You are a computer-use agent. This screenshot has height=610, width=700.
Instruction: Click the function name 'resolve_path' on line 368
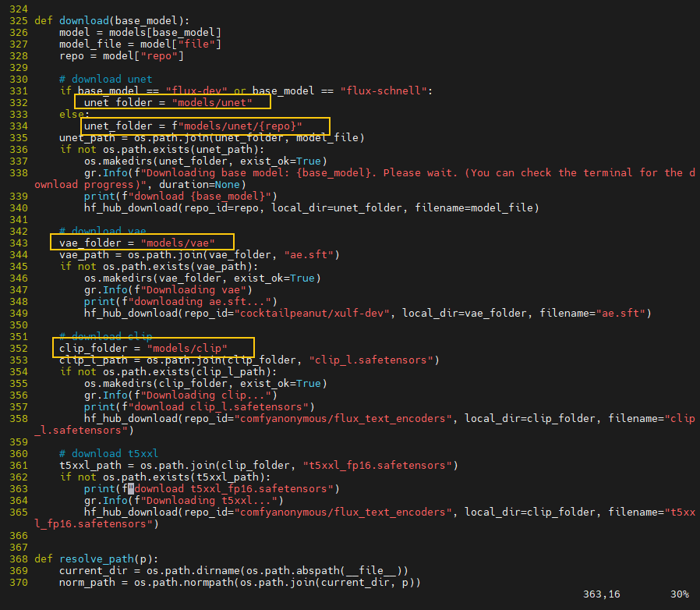pos(97,559)
